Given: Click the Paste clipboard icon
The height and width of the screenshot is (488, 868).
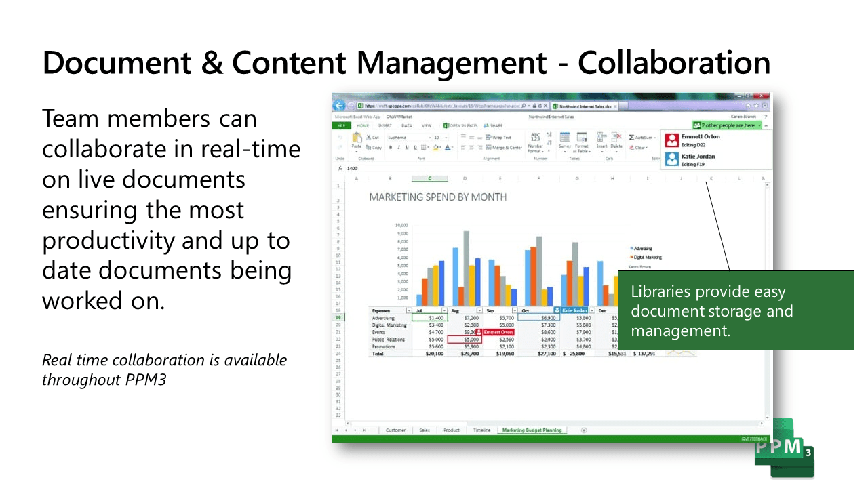Looking at the screenshot, I should tap(357, 137).
